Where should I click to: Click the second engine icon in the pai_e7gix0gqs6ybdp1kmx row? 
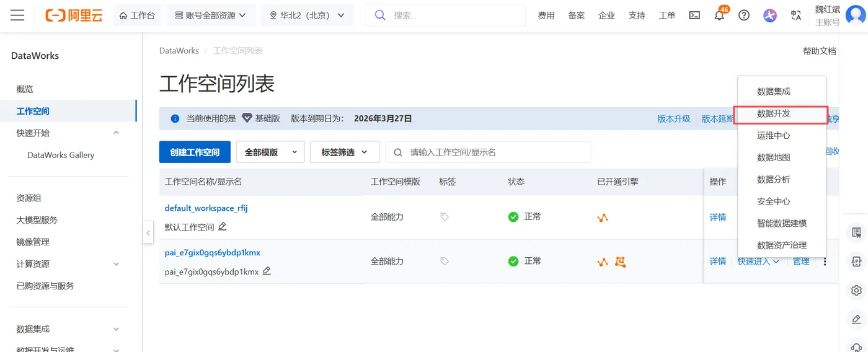tap(620, 262)
